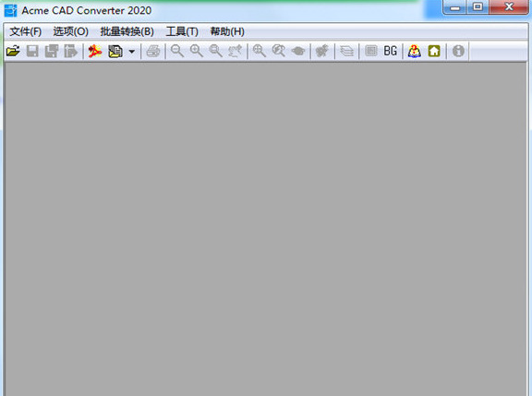Click the empty gray drawing canvas
The image size is (532, 396).
[x=266, y=229]
